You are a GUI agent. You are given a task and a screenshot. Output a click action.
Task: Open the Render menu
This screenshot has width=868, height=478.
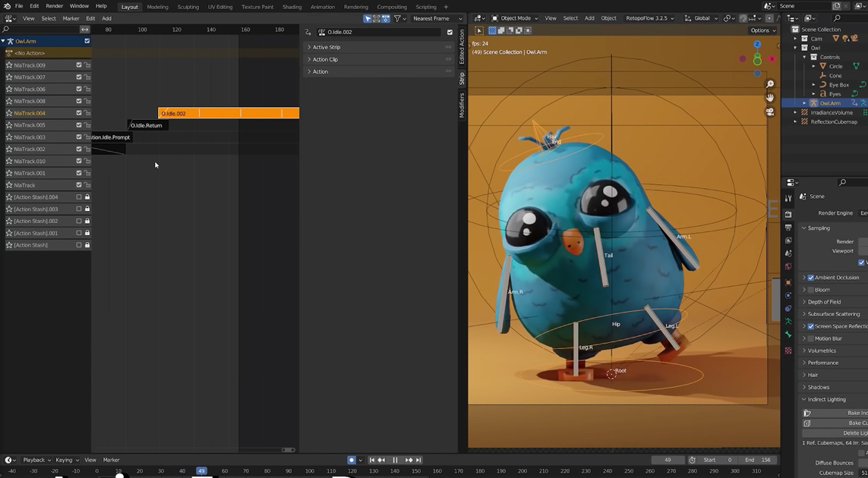pos(54,6)
